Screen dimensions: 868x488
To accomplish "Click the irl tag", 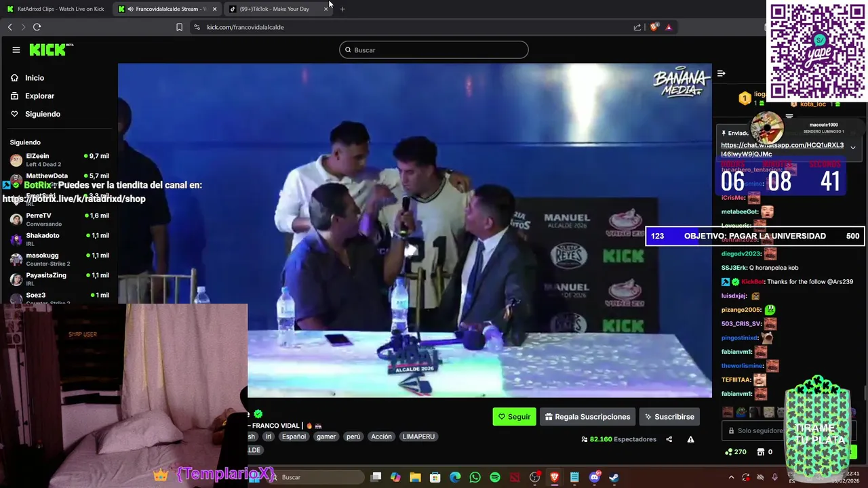I will [x=269, y=436].
